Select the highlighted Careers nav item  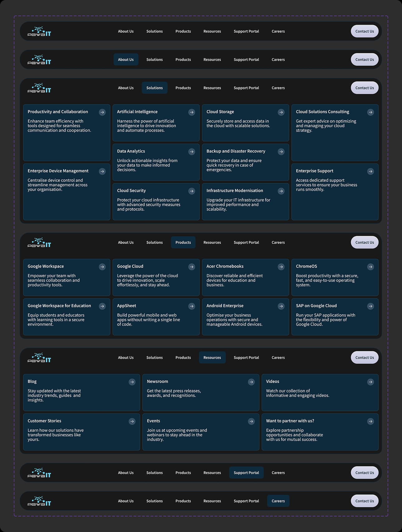[x=278, y=501]
